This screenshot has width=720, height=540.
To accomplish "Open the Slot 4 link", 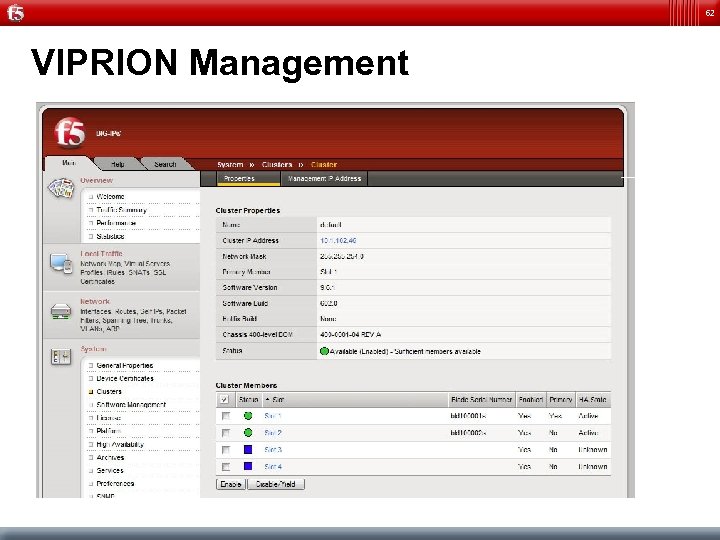I will pos(273,467).
